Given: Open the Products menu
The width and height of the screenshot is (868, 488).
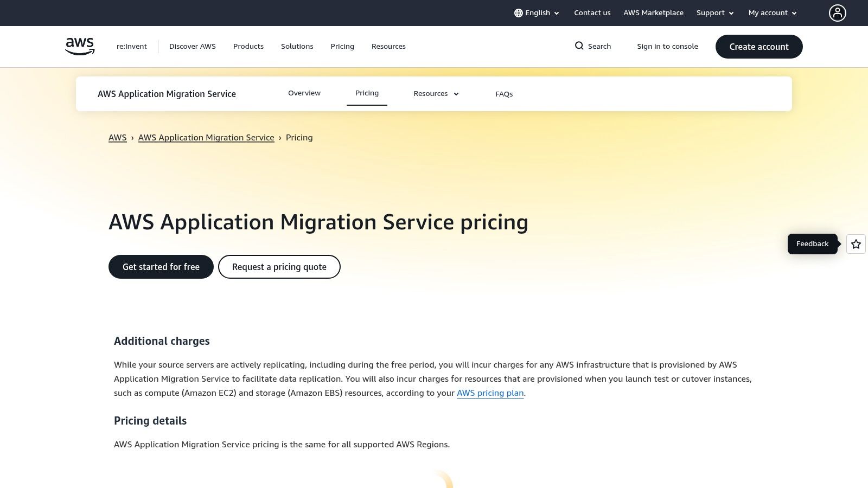Looking at the screenshot, I should coord(248,46).
